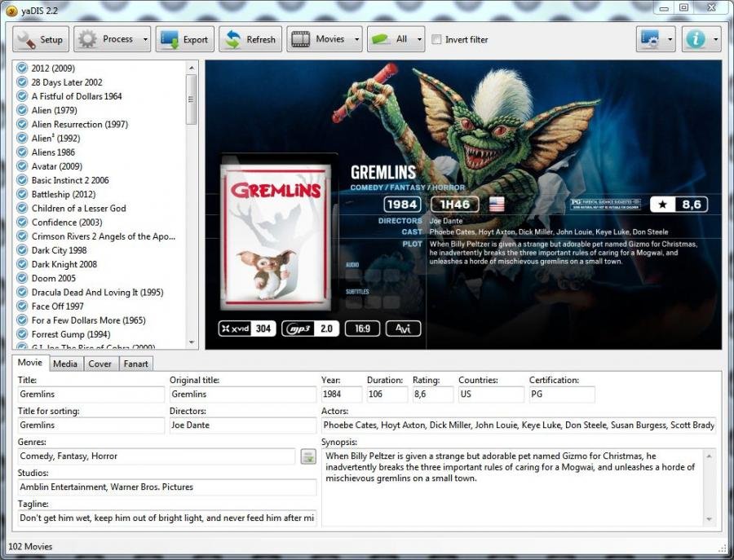Toggle check icon beside A Fistful of Dollars 1964

(22, 96)
